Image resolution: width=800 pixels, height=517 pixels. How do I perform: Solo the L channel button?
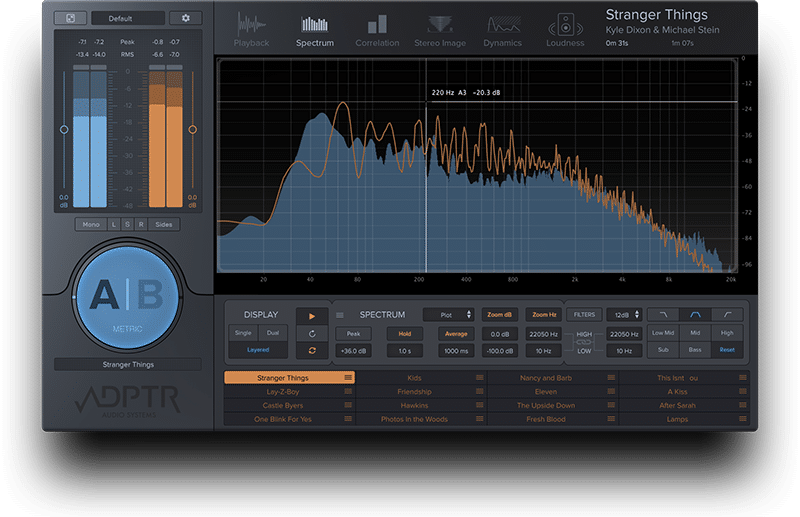pos(114,224)
